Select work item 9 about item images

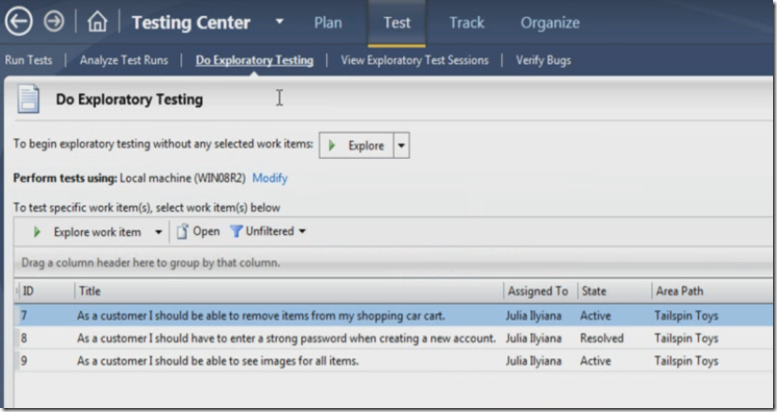[393, 360]
